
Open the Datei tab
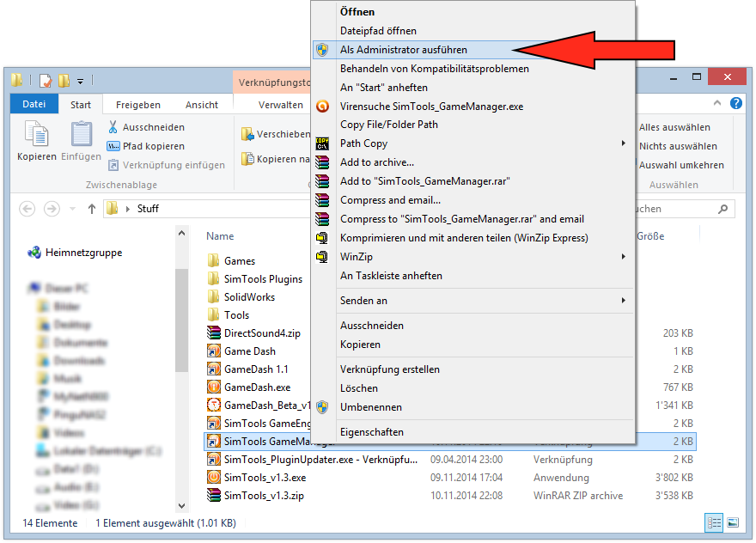click(x=34, y=104)
